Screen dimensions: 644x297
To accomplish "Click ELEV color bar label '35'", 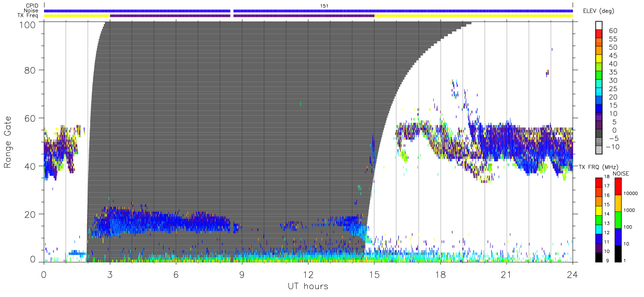I will 613,72.
